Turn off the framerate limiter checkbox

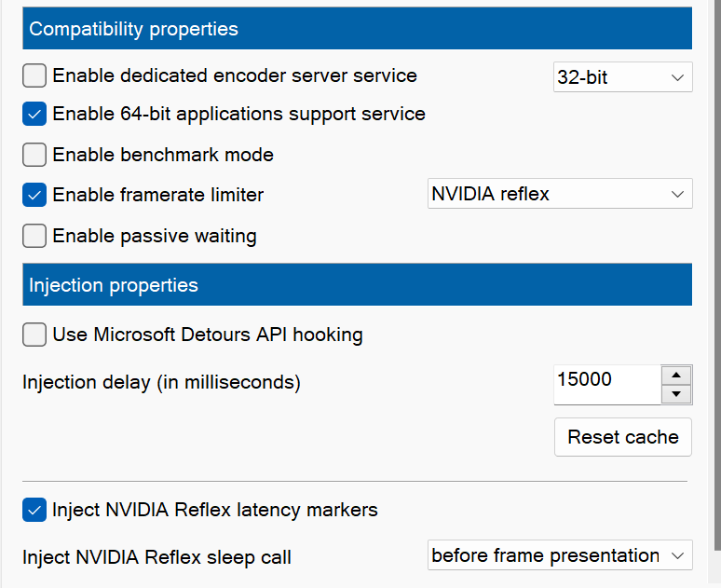[x=34, y=195]
